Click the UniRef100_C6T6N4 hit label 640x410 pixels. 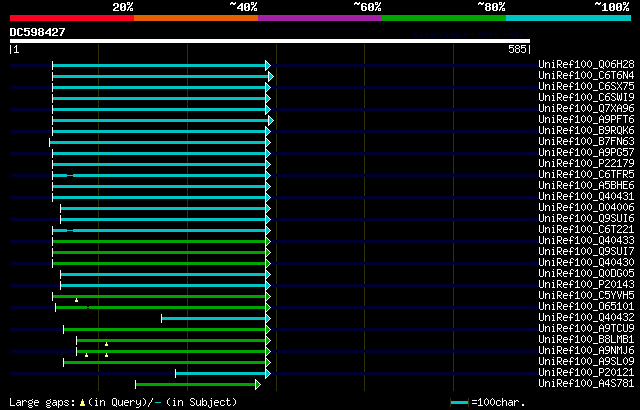click(x=587, y=75)
